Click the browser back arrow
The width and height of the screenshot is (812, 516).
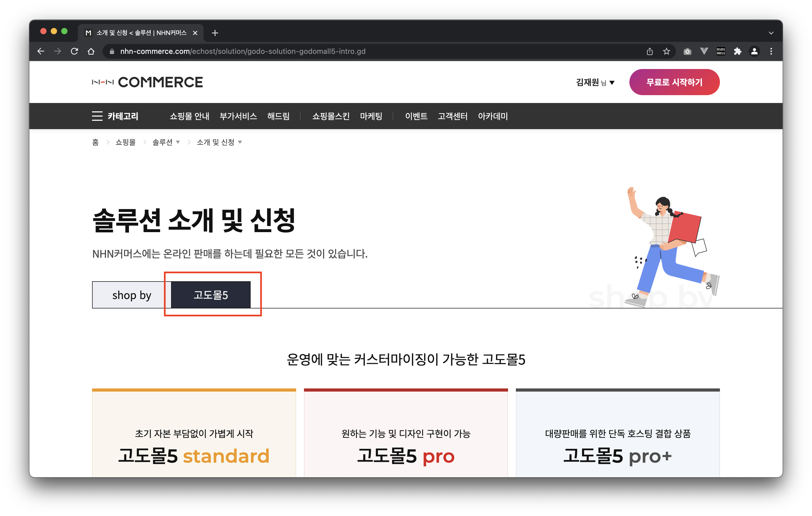point(41,51)
